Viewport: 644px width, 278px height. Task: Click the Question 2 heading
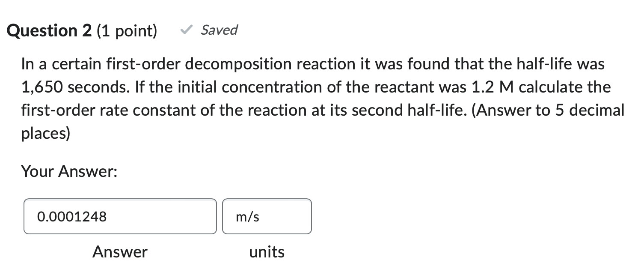coord(48,30)
